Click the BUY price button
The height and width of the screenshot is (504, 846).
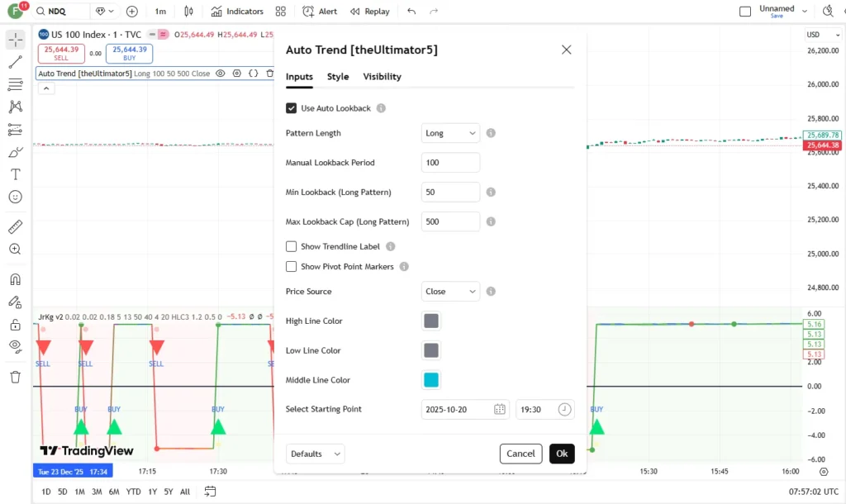click(130, 54)
